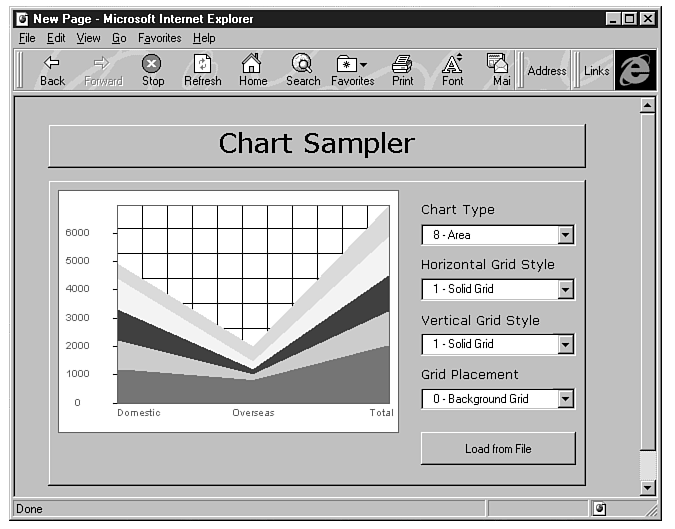
Task: Open Horizontal Grid Style dropdown arrow
Action: point(565,290)
